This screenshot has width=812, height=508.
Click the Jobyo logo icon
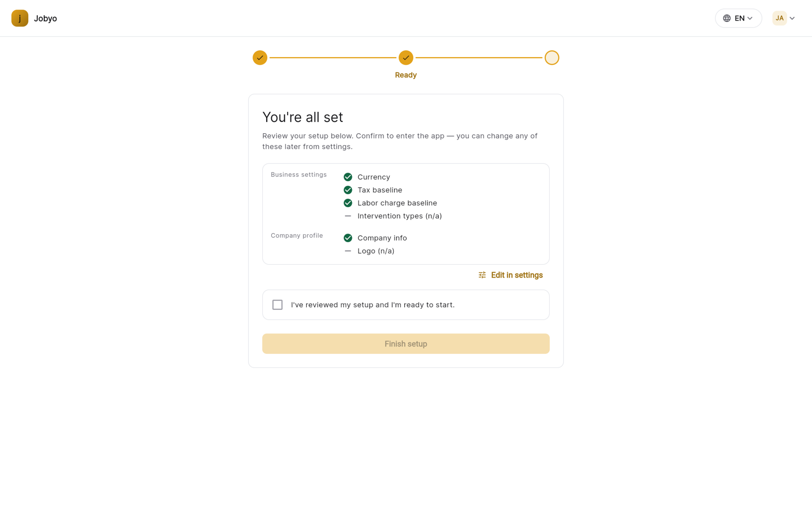pyautogui.click(x=20, y=18)
